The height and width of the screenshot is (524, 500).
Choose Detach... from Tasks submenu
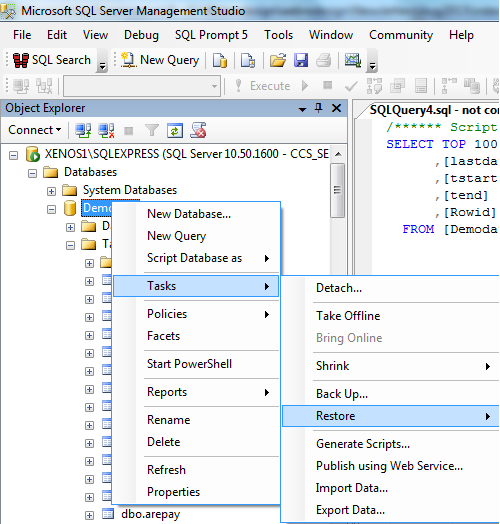pos(390,288)
